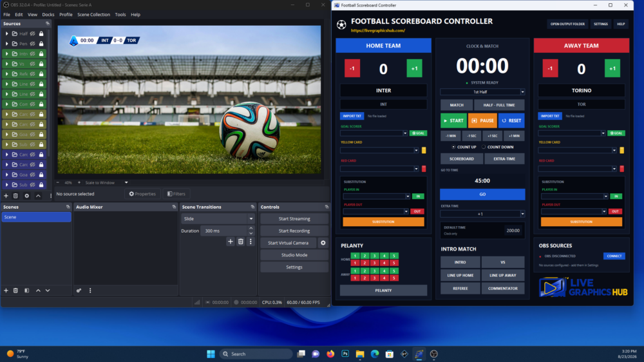Open the OBS File menu
The image size is (644, 362).
(x=6, y=14)
